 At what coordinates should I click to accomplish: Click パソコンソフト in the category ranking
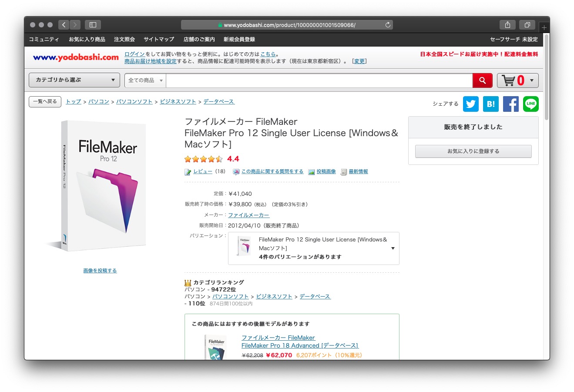pyautogui.click(x=231, y=296)
